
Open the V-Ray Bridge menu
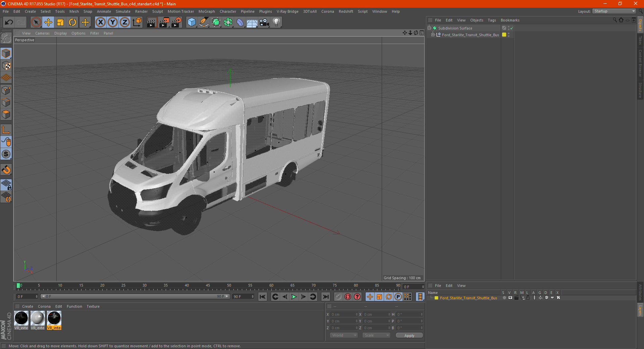(287, 11)
